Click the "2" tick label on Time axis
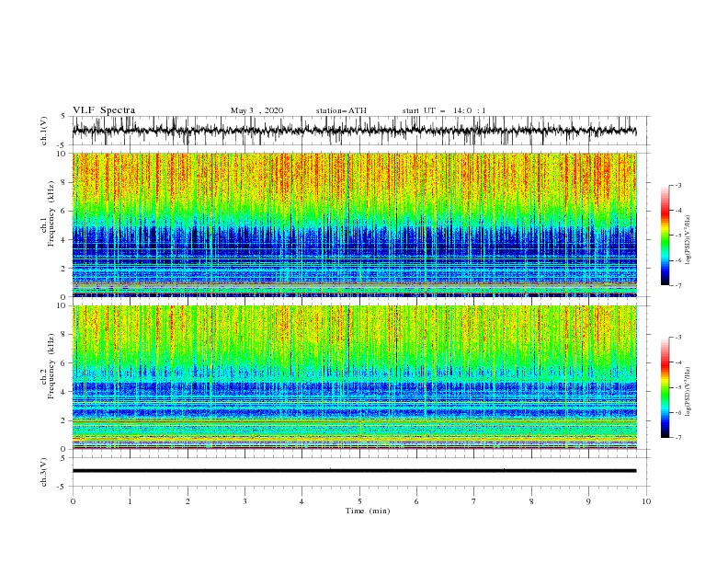The width and height of the screenshot is (728, 563). point(188,501)
